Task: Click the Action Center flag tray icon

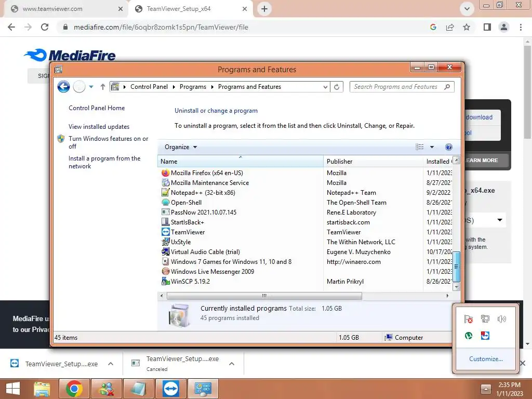Action: coord(469,319)
